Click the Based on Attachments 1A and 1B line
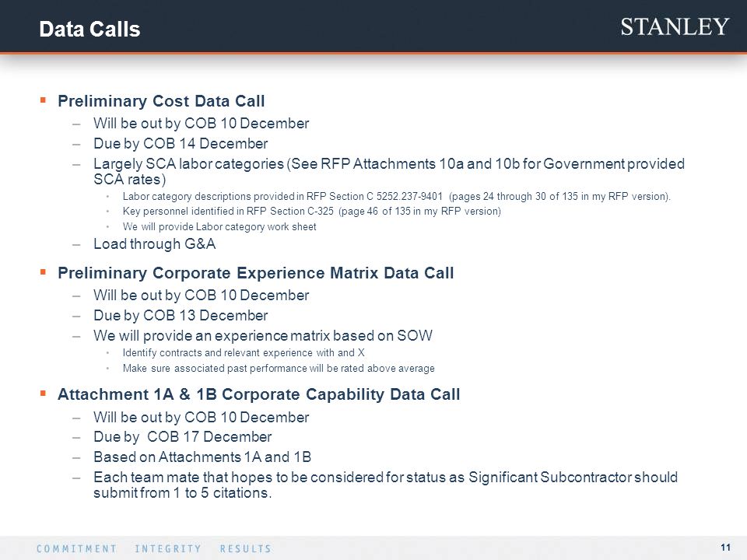The image size is (747, 560). [x=202, y=457]
